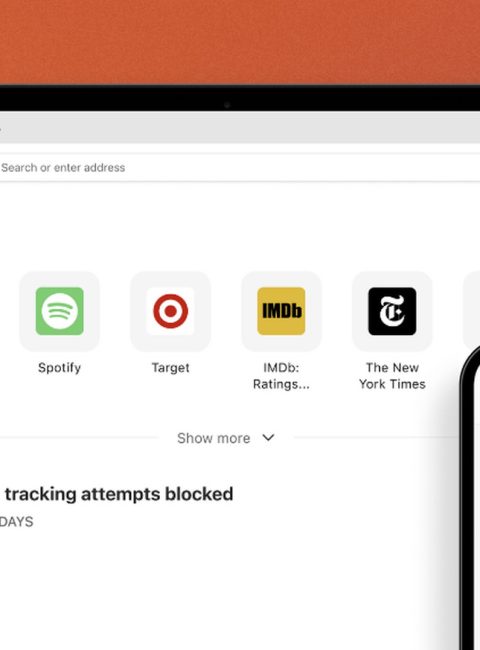Image resolution: width=480 pixels, height=650 pixels.
Task: Select the Target text label
Action: click(170, 368)
